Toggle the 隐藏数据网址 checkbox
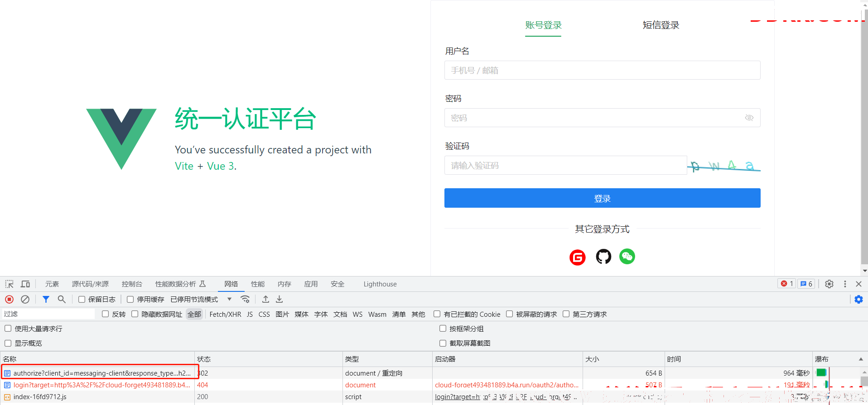The image size is (868, 405). tap(135, 314)
